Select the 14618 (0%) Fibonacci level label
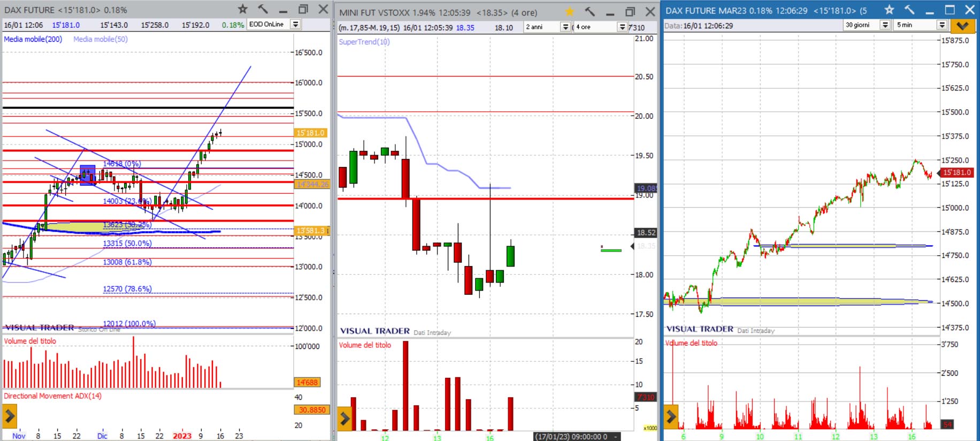The image size is (980, 441). [122, 164]
